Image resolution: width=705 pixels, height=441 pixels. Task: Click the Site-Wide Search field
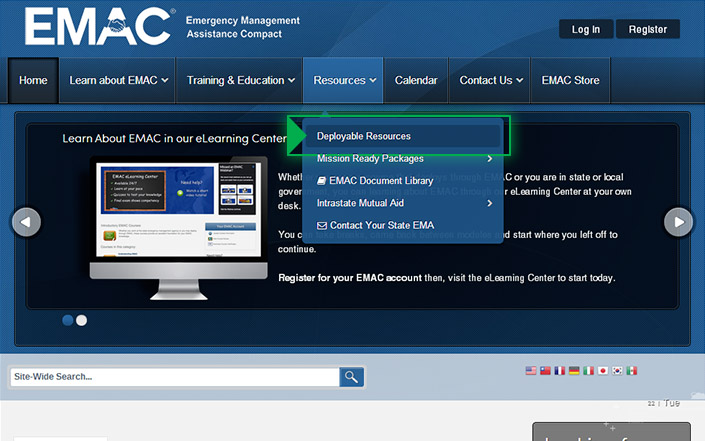tap(175, 377)
